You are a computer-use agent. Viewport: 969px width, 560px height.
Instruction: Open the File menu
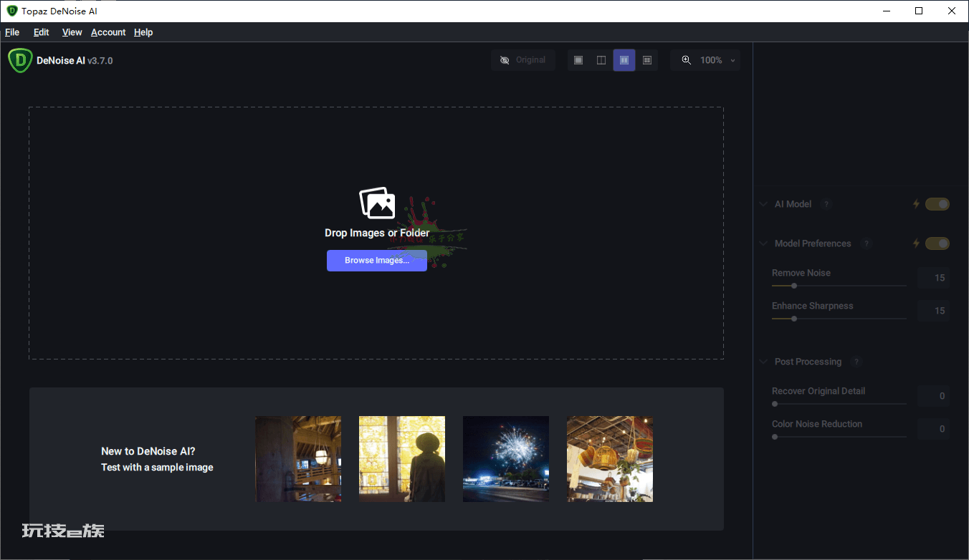pyautogui.click(x=12, y=32)
